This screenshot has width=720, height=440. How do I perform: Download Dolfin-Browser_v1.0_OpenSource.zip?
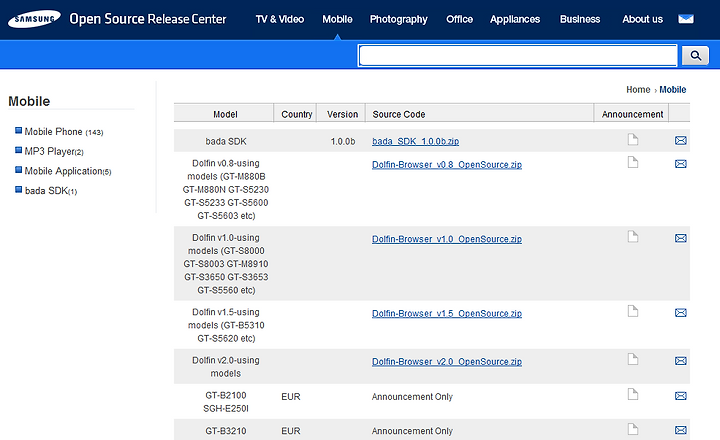[x=447, y=239]
